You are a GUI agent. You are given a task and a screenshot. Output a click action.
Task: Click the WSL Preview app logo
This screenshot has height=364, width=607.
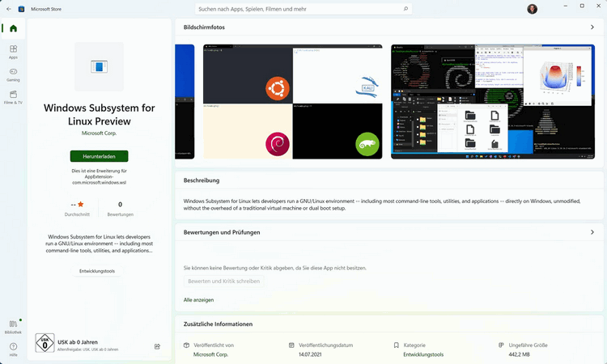(99, 66)
